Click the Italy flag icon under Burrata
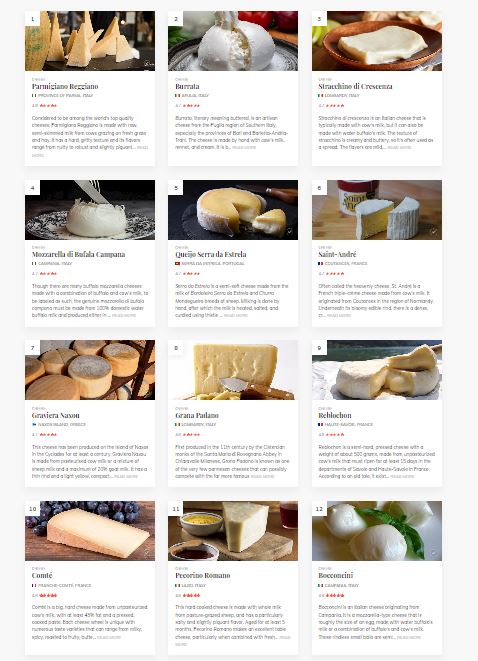 pyautogui.click(x=177, y=96)
